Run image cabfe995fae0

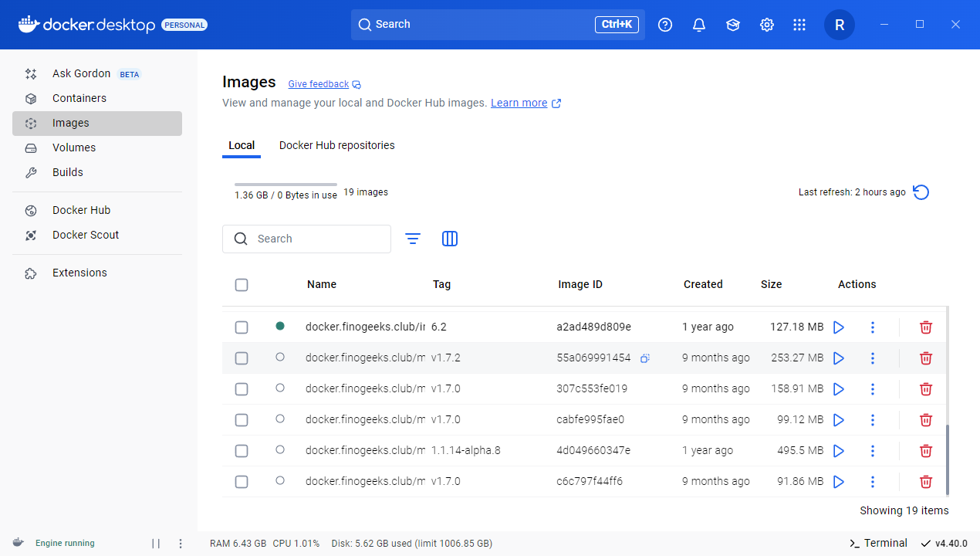(x=839, y=420)
